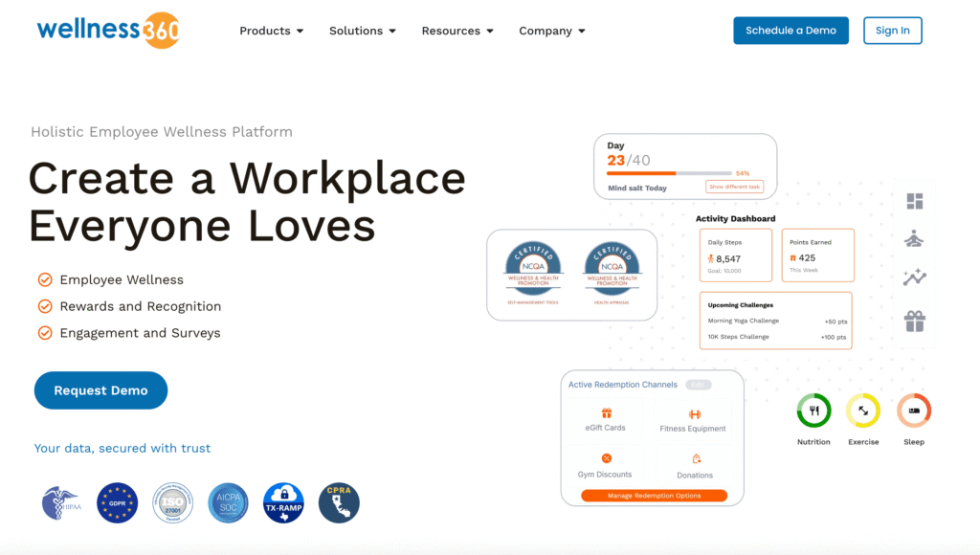980x555 pixels.
Task: Click the CPRA badge
Action: 339,502
